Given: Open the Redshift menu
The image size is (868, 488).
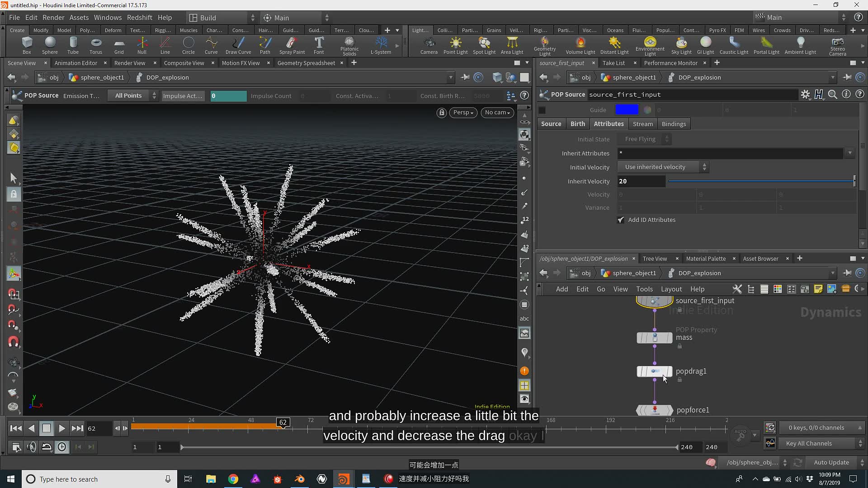Looking at the screenshot, I should point(140,18).
